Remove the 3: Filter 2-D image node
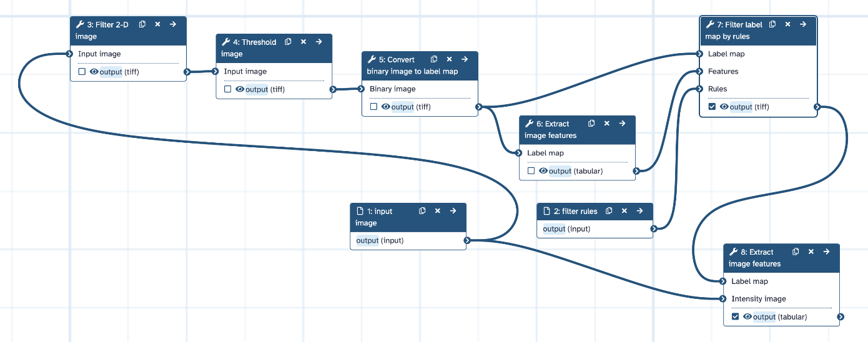This screenshot has height=342, width=868. 157,24
